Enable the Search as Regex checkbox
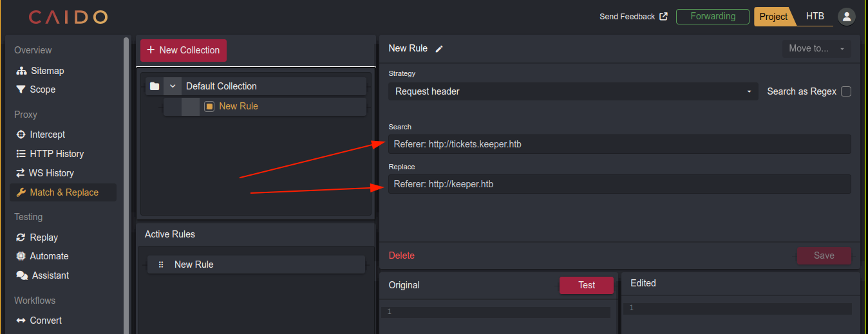868x334 pixels. 846,91
